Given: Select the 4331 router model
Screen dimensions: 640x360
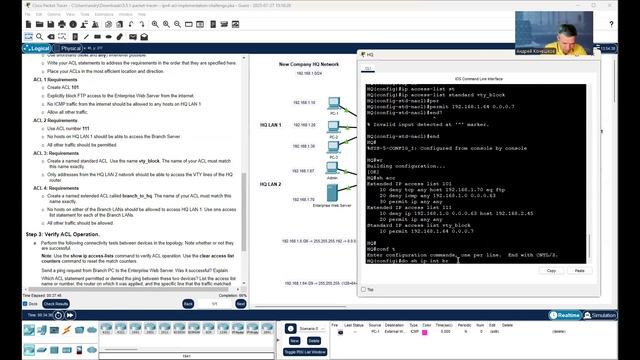Looking at the screenshot, I should pos(106,328).
